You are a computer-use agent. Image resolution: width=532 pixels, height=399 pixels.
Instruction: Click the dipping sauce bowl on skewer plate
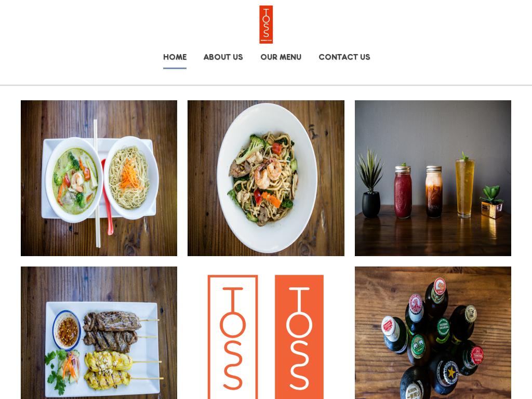coord(67,330)
